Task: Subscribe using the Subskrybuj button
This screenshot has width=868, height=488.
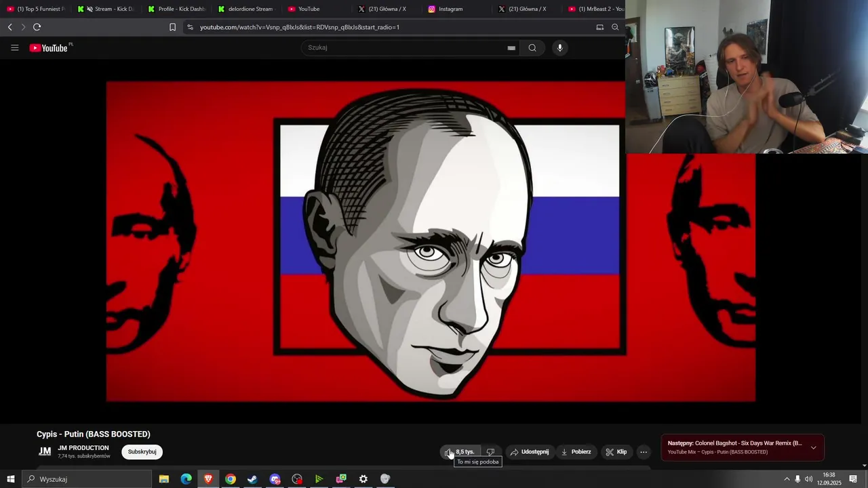Action: pyautogui.click(x=142, y=452)
